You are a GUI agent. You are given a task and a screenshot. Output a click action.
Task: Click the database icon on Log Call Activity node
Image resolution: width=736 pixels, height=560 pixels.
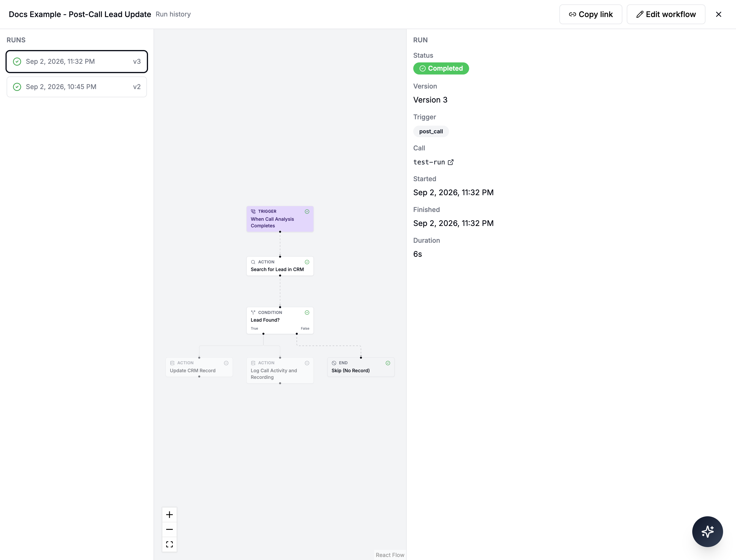[253, 363]
